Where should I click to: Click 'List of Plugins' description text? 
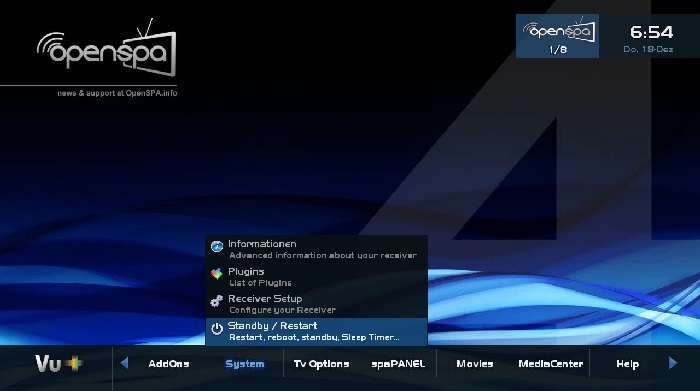(x=260, y=283)
